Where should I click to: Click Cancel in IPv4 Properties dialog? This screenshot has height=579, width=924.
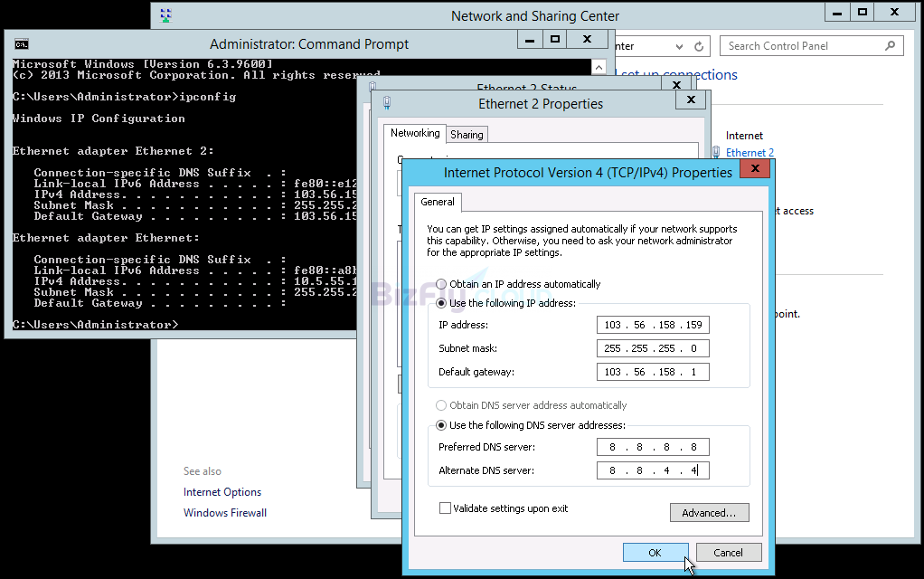729,553
